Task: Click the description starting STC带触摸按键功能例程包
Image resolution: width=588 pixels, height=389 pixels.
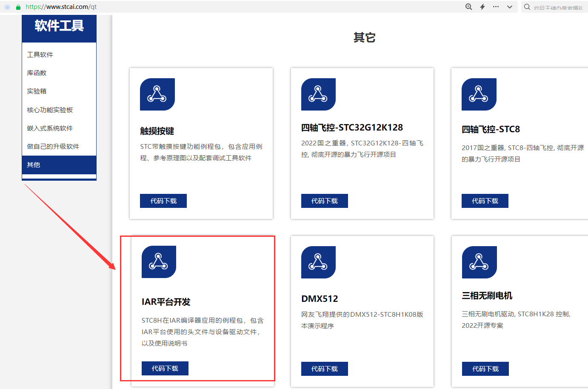Action: [x=201, y=152]
